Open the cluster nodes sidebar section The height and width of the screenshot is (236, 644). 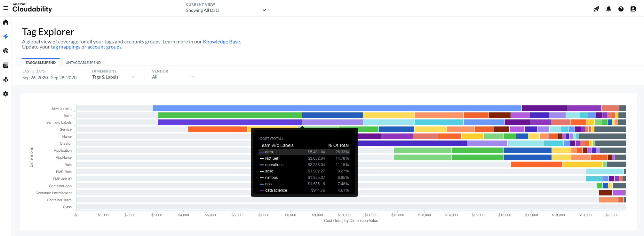[6, 80]
